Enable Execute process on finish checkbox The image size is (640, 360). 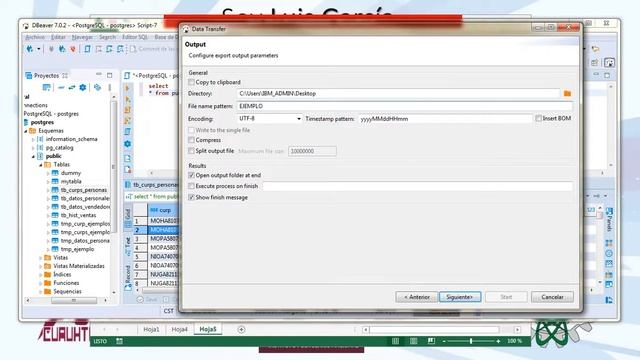[191, 186]
